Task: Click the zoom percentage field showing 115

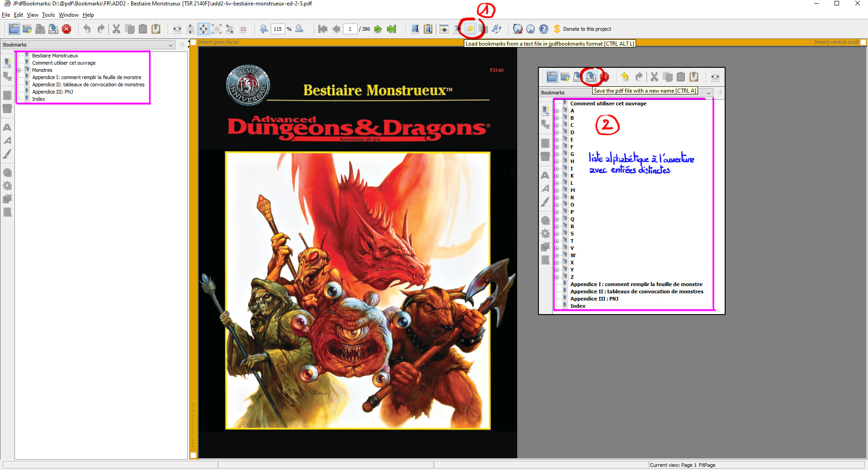Action: point(278,29)
